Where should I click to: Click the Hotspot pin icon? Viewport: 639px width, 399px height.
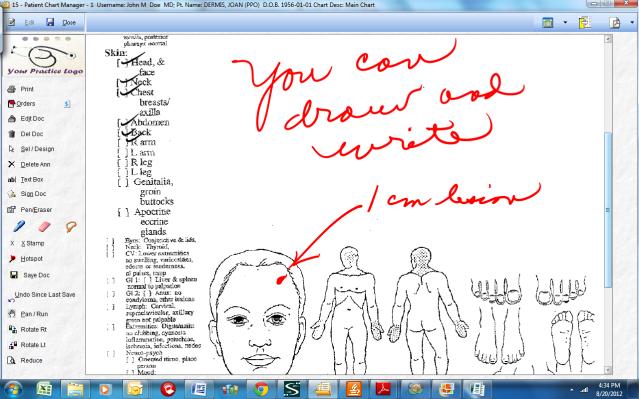12,259
